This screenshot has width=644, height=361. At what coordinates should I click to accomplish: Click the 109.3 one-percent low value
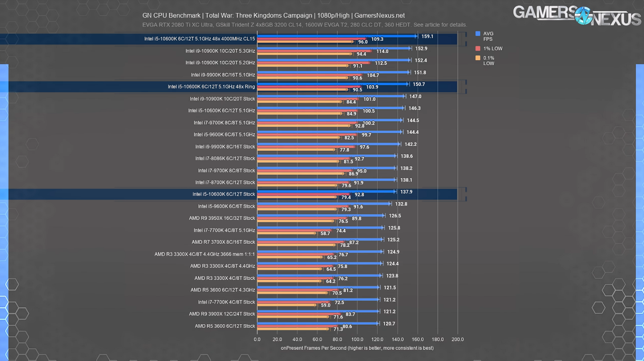(377, 40)
